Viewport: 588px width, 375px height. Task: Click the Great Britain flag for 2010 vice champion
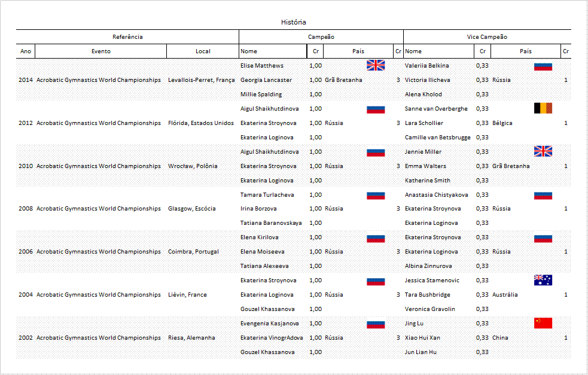click(543, 151)
